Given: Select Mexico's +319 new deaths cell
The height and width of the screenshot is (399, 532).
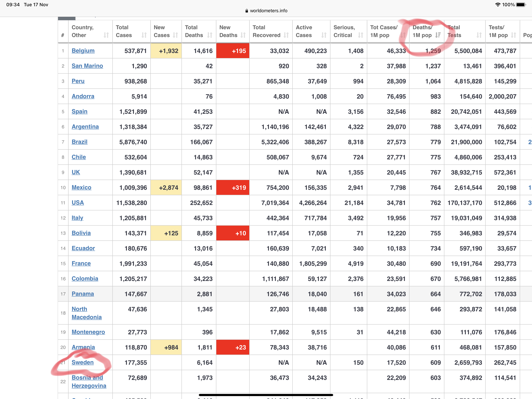Looking at the screenshot, I should 233,187.
